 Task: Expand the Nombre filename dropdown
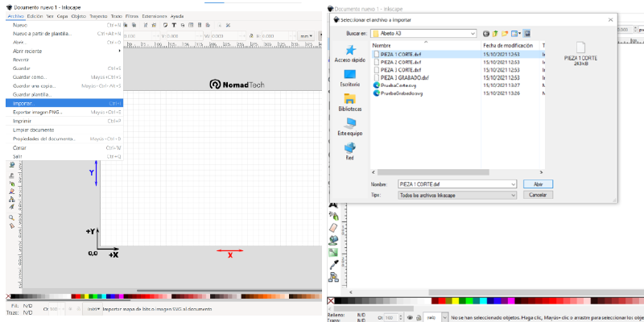[513, 184]
